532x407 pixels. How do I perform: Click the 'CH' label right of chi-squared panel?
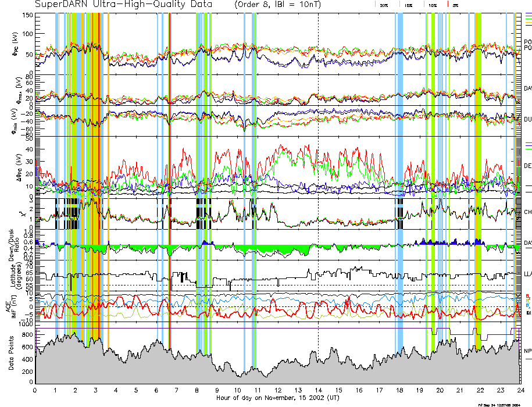point(528,212)
